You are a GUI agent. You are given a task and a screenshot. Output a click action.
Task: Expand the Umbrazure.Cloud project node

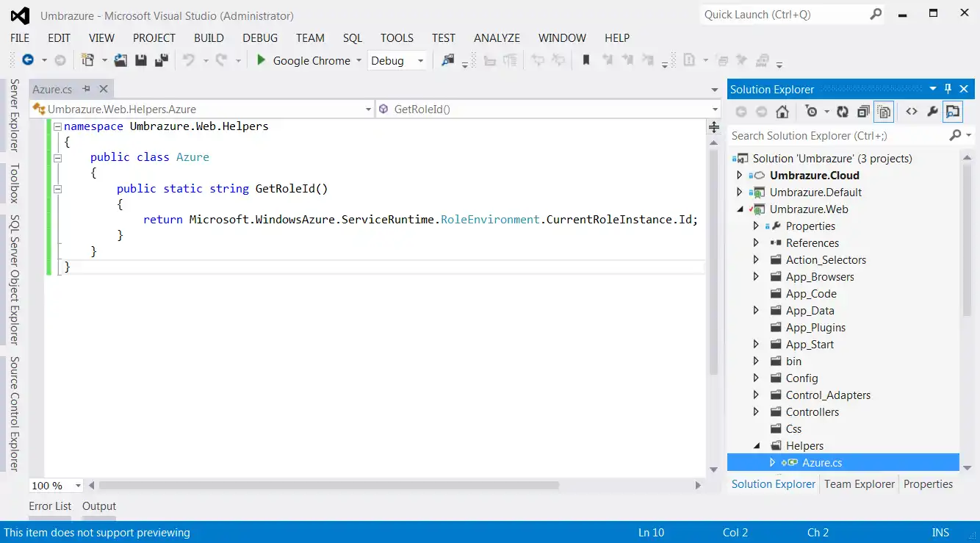click(740, 176)
